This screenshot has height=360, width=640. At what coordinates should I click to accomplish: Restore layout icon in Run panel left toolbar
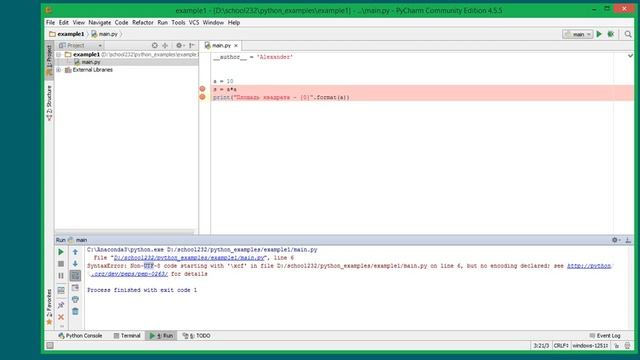[61, 291]
